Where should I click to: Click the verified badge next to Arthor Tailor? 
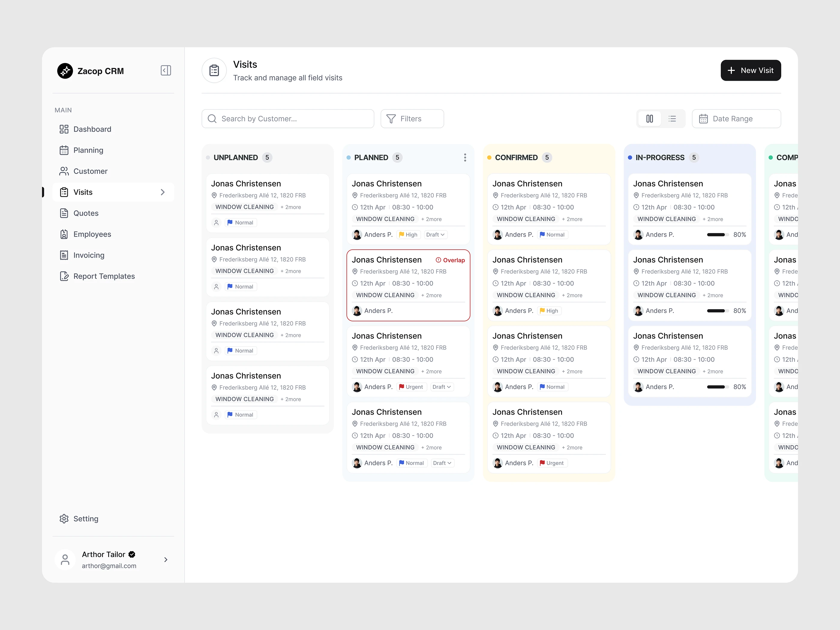tap(132, 554)
